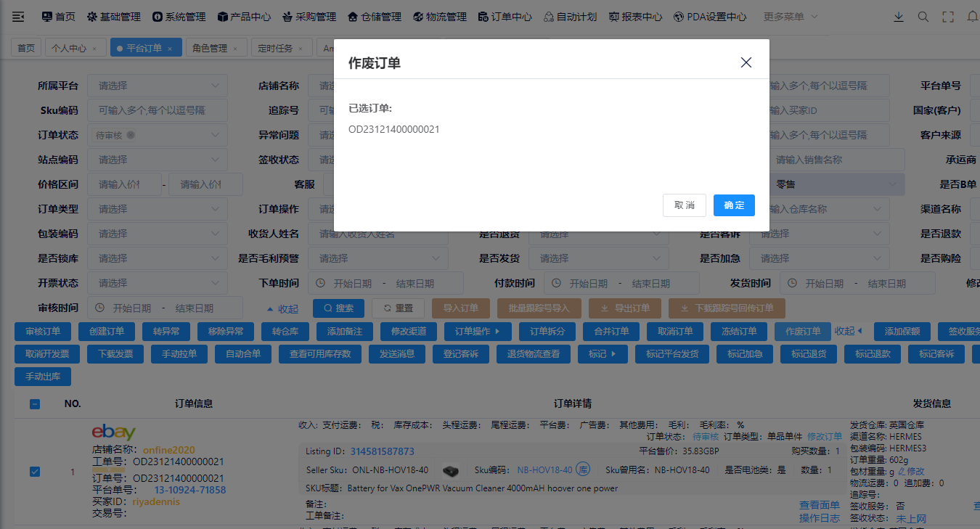Open the 所属平台 dropdown
Image resolution: width=980 pixels, height=529 pixels.
point(157,85)
